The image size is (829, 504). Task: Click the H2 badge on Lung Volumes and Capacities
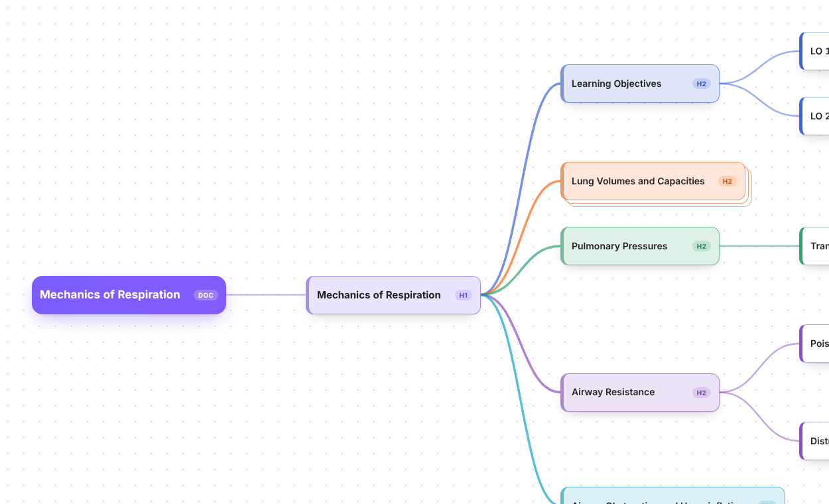click(728, 181)
